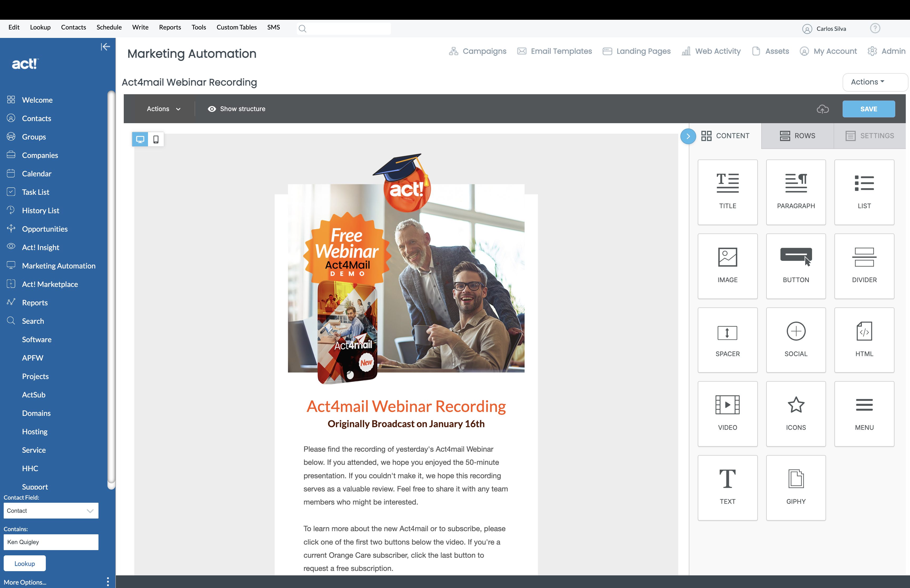Screen dimensions: 910x588
Task: Add an Image content block
Action: (727, 266)
